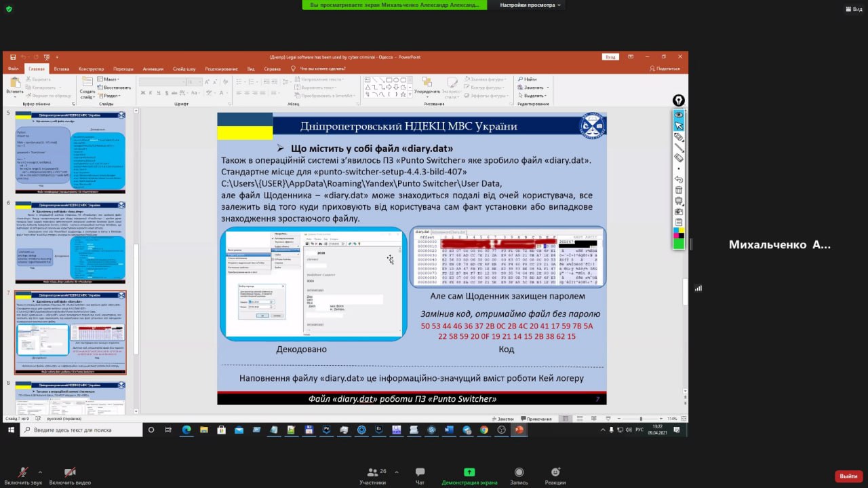Image resolution: width=868 pixels, height=488 pixels.
Task: Switch to the Переходы ribbon tab
Action: [123, 69]
